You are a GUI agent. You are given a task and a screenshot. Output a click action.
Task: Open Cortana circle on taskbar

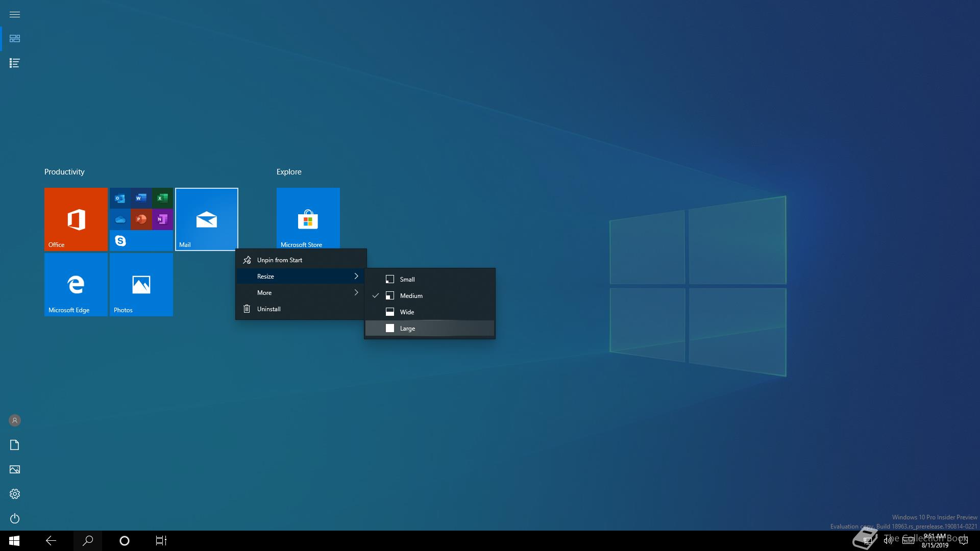pos(125,541)
